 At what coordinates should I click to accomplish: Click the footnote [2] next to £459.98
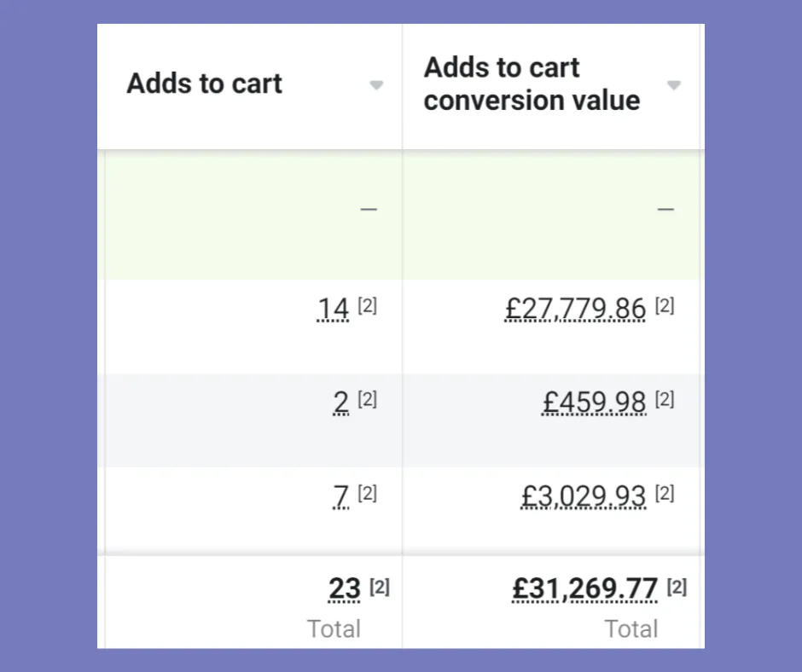point(665,400)
